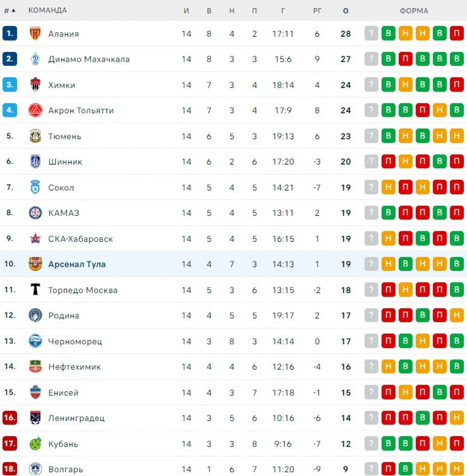Open the Тюмень team link
Viewport: 467px width, 476px height.
[x=65, y=136]
